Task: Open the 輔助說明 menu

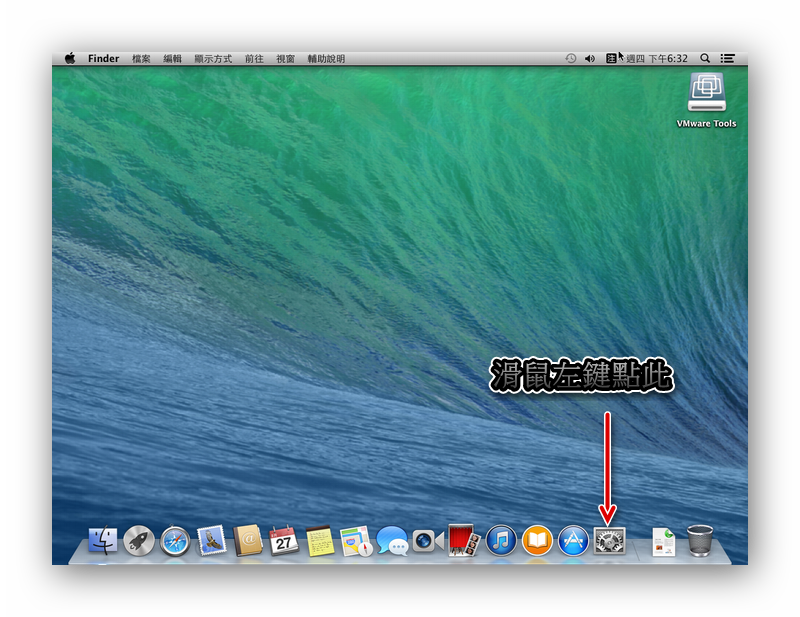Action: pyautogui.click(x=327, y=59)
